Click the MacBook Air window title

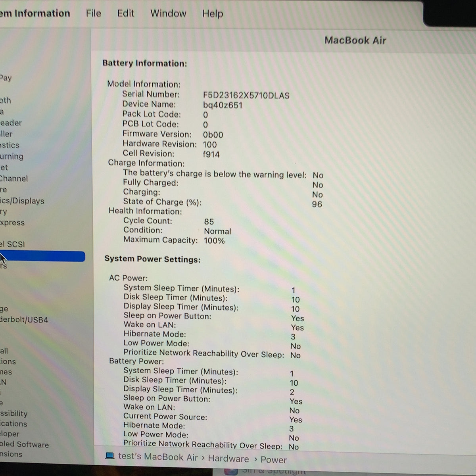(355, 40)
